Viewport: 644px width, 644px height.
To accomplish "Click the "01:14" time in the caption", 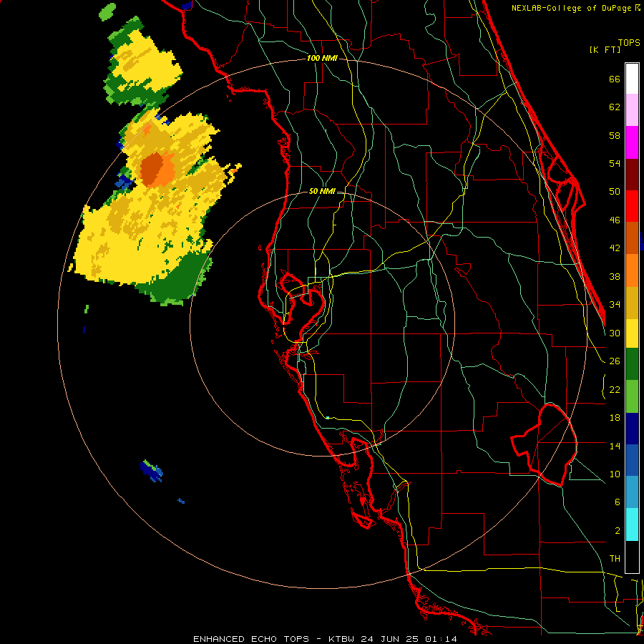I will 441,639.
